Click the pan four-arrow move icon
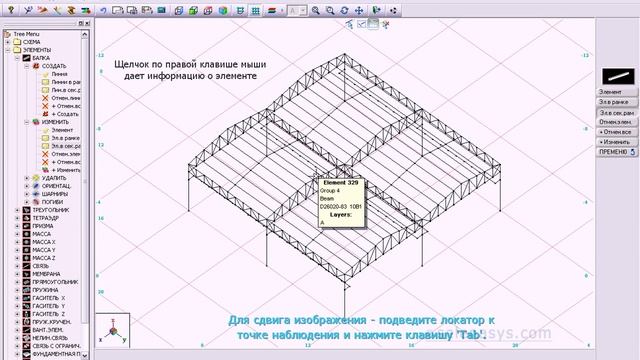 [x=359, y=10]
